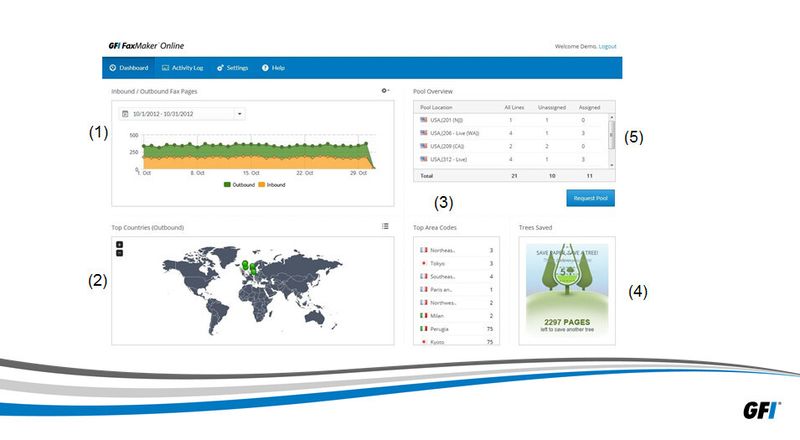The height and width of the screenshot is (440, 800).
Task: Select the Milan area code row
Action: (x=457, y=316)
